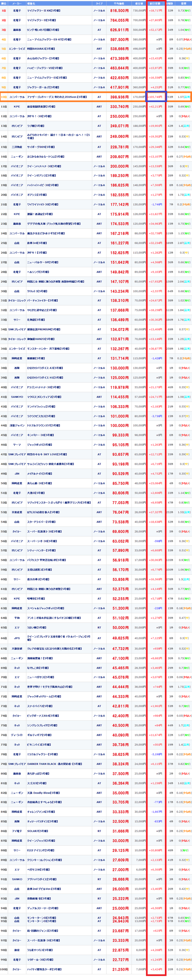Select maker cell ディ・ライト
Viewport: 192px width, 980px height.
point(17,735)
